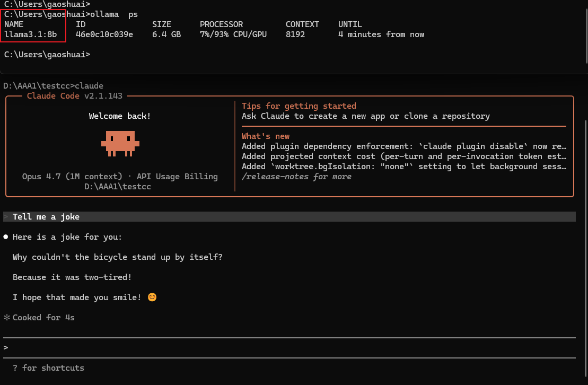Click the UNTIL column header

tap(350, 24)
